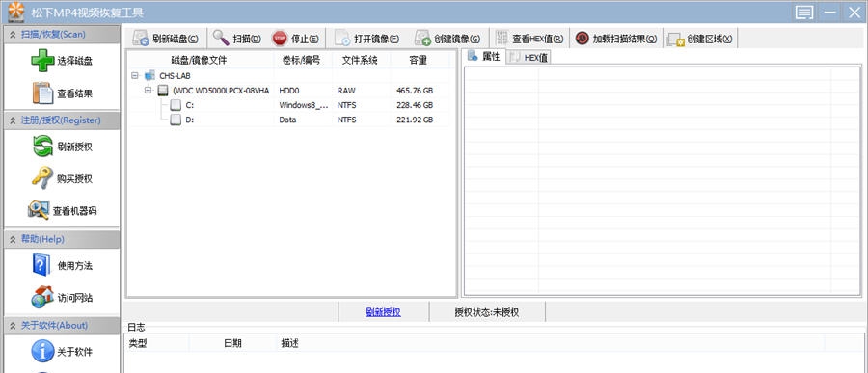Collapse the 关于软件(About) sidebar section

point(13,326)
